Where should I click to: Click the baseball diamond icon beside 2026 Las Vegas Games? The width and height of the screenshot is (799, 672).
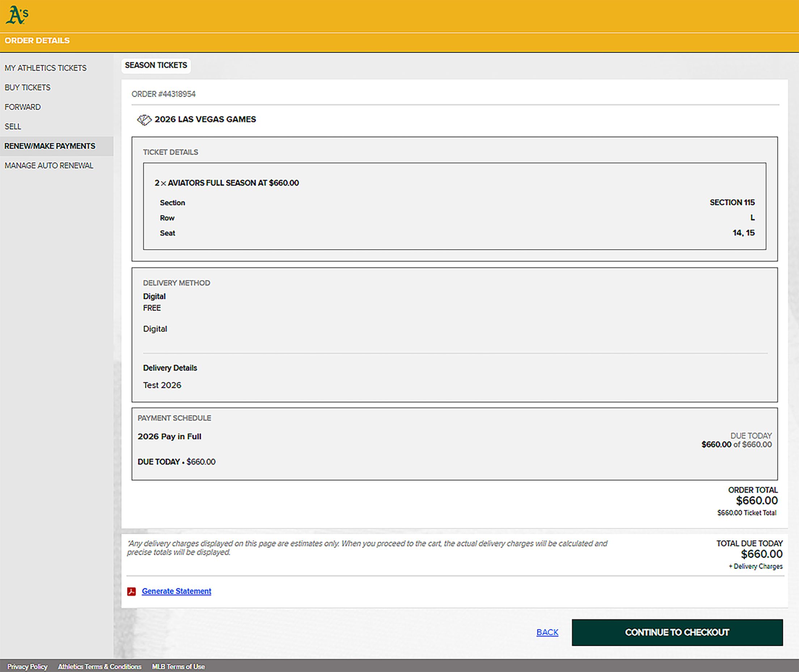click(x=144, y=120)
